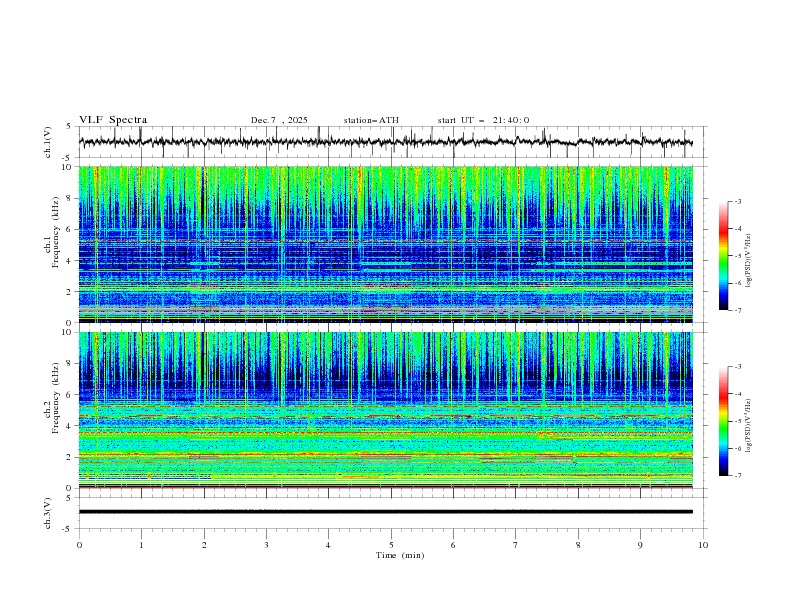Click the ch.2 colorbar log(PSD) label
The height and width of the screenshot is (612, 792).
[x=749, y=426]
